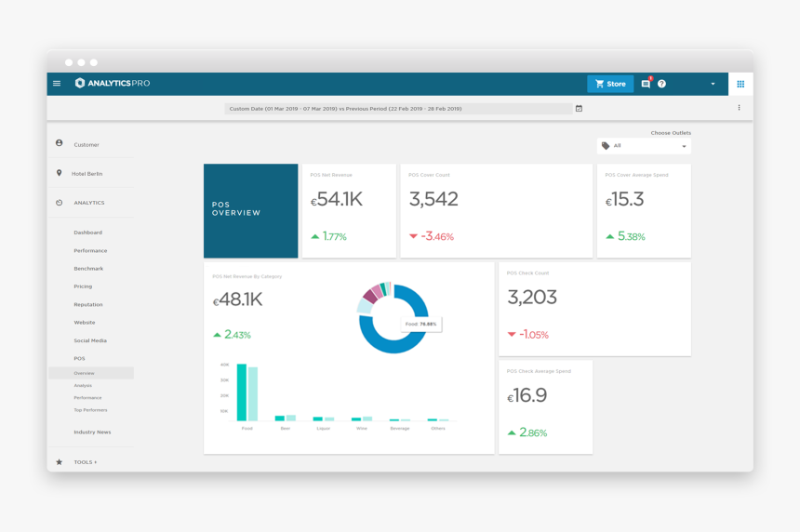Screen dimensions: 800x532
Task: Open Social Media in sidebar
Action: (x=90, y=340)
